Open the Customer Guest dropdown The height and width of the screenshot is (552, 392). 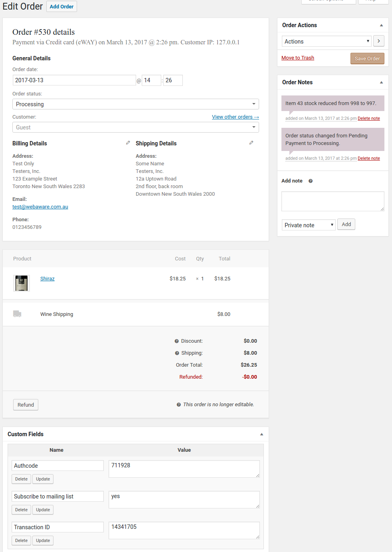pos(135,127)
